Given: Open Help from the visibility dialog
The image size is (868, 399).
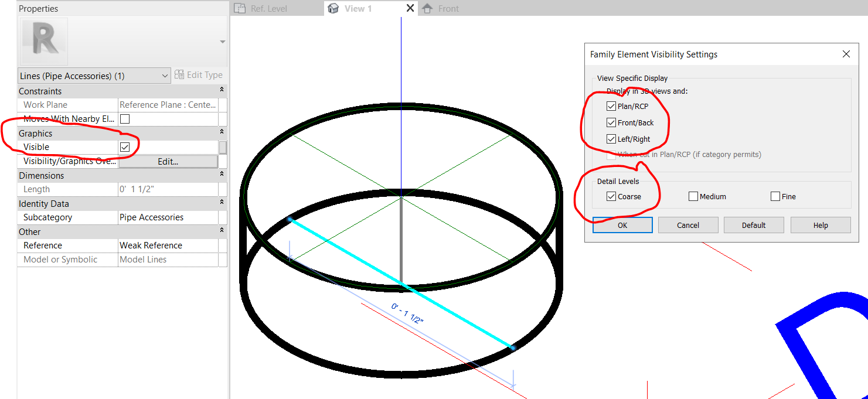Looking at the screenshot, I should [x=821, y=225].
